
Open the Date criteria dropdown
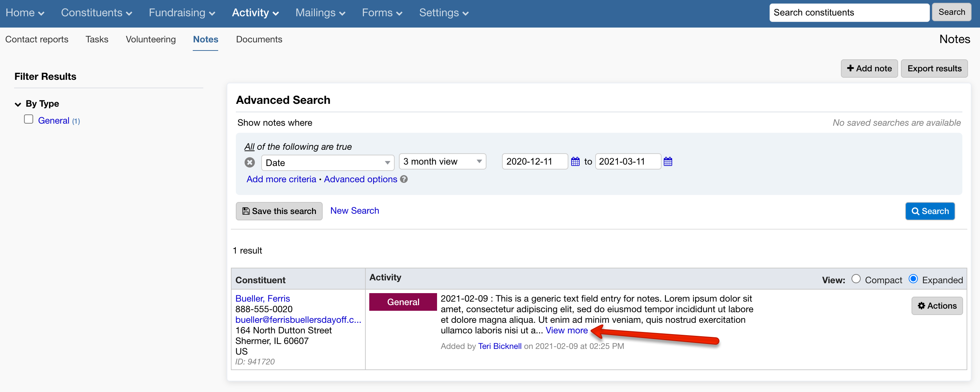point(327,162)
